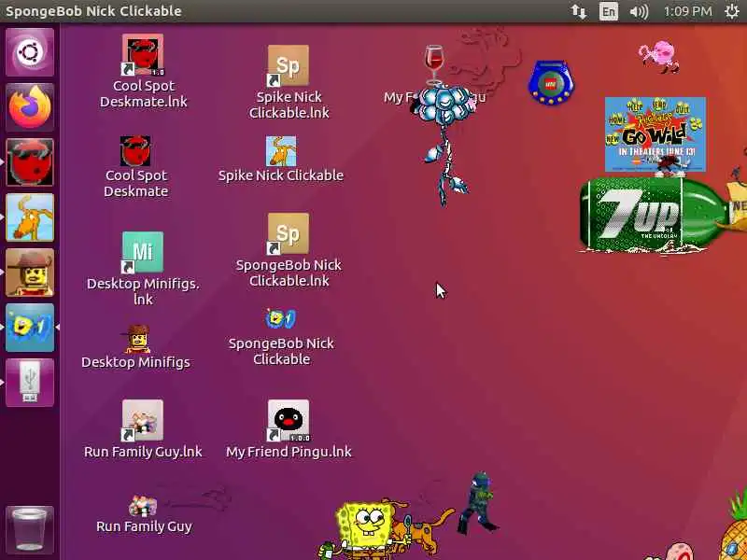Click the Go Wild movie banner

[x=655, y=133]
